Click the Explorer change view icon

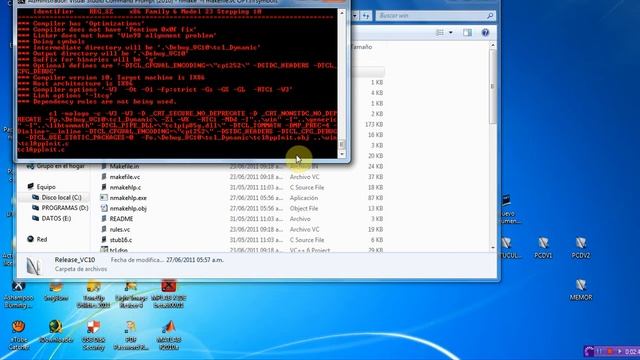(440, 33)
